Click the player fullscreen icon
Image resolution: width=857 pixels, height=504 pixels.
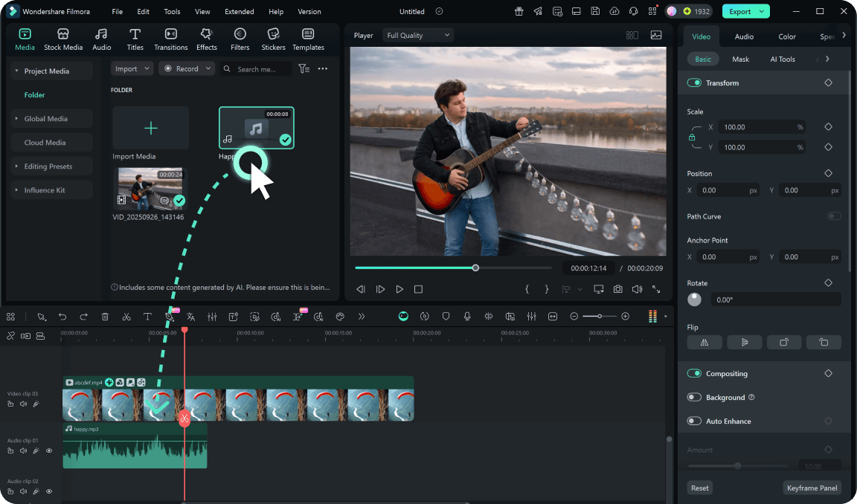[656, 289]
